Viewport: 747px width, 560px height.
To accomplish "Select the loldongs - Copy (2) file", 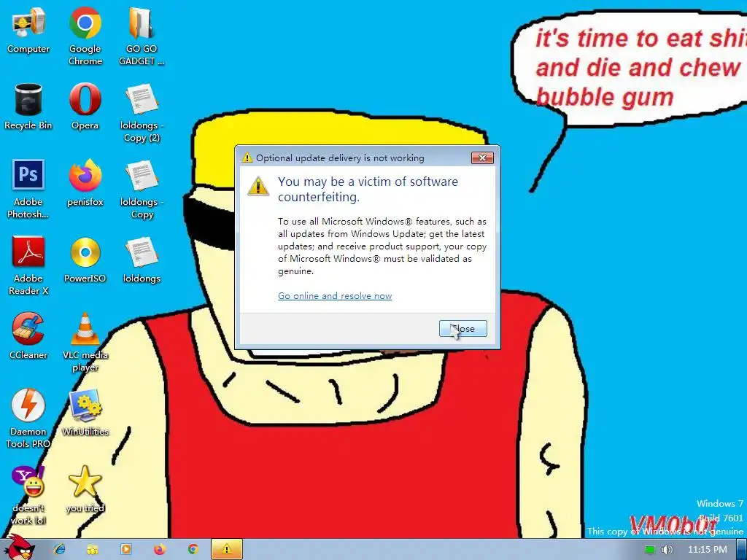I will pyautogui.click(x=142, y=113).
